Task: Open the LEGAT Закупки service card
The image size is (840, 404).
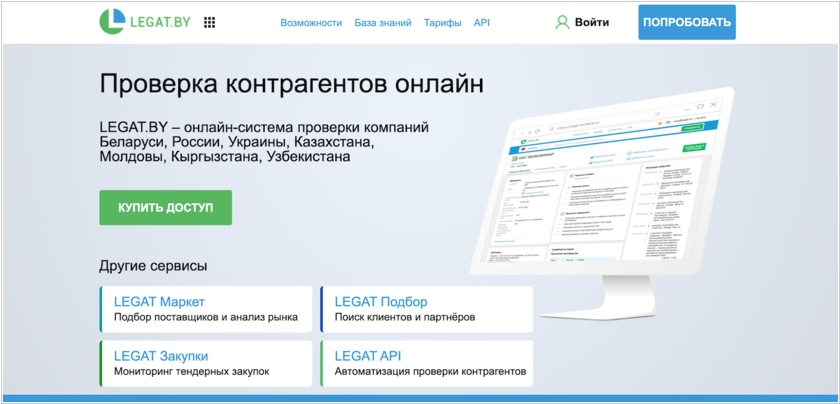Action: tap(206, 363)
